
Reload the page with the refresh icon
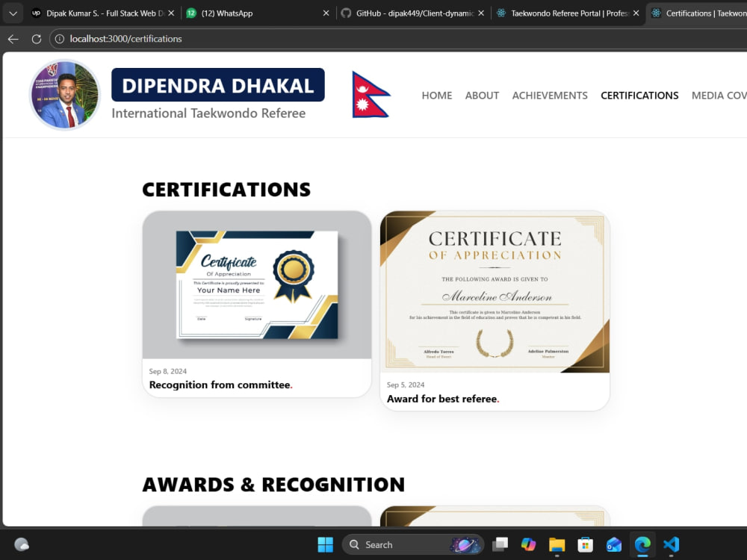click(36, 39)
